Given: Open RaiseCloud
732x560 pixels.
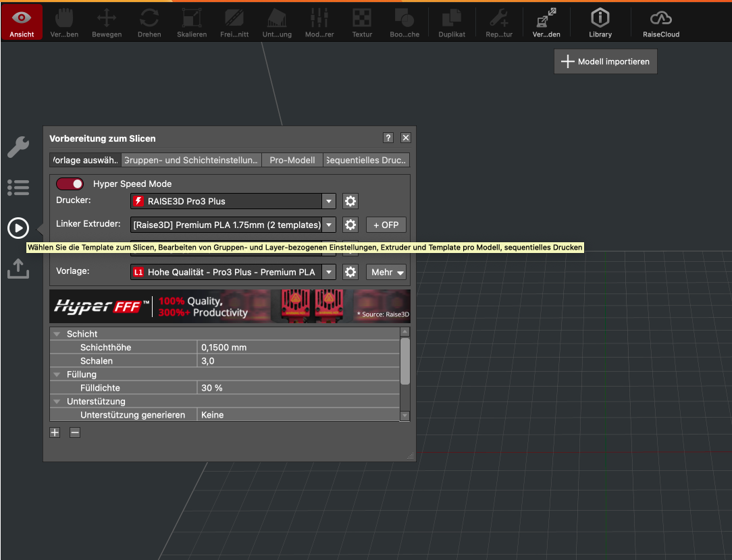Looking at the screenshot, I should [661, 22].
